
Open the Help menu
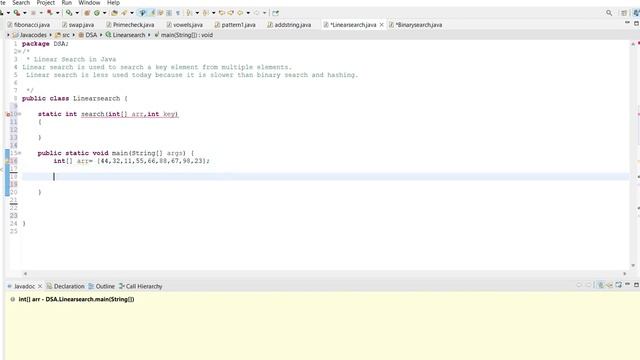point(113,2)
